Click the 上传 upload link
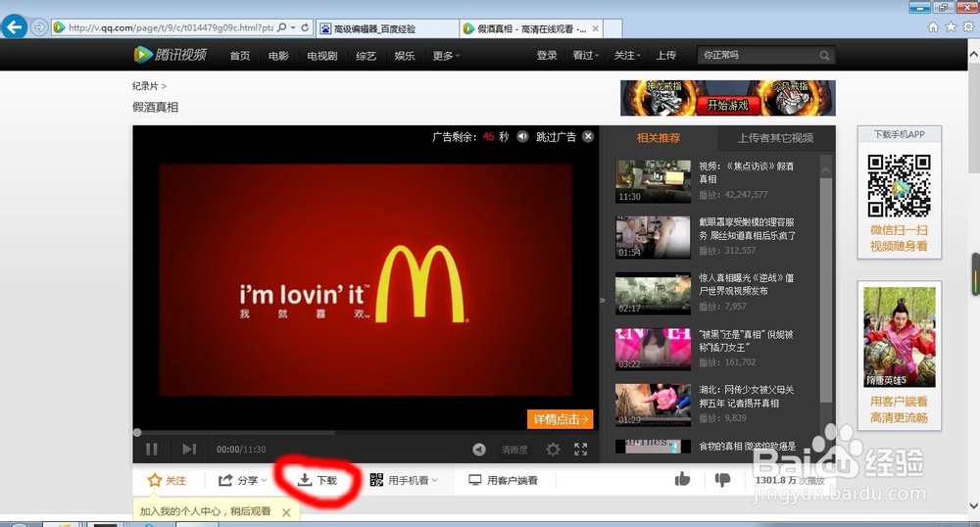The image size is (980, 527). click(666, 55)
